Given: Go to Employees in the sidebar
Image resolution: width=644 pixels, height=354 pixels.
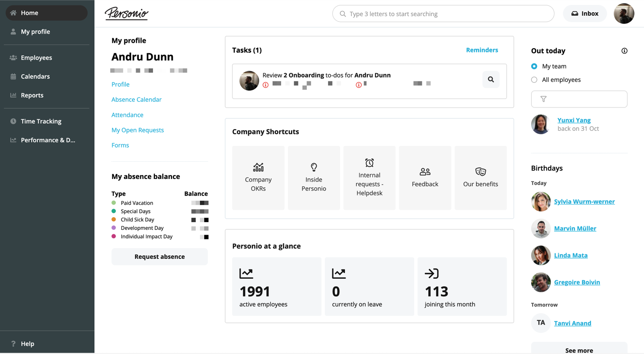Looking at the screenshot, I should click(36, 58).
